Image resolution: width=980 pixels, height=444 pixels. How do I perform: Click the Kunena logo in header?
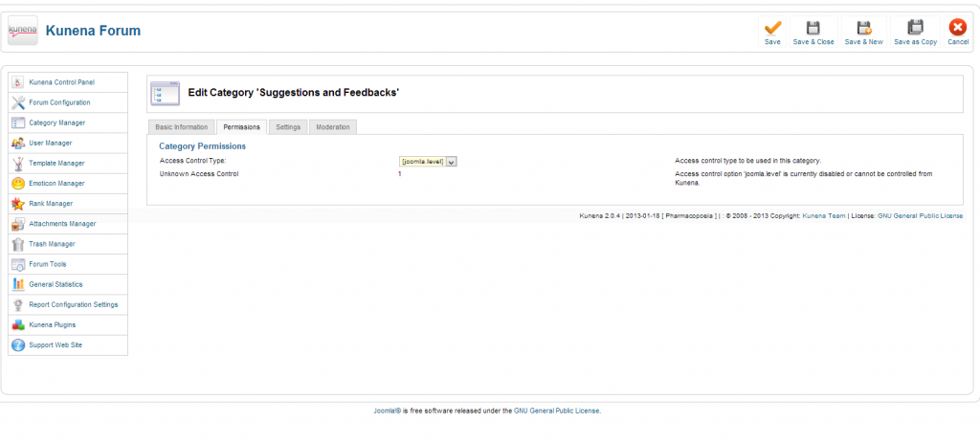pyautogui.click(x=22, y=32)
